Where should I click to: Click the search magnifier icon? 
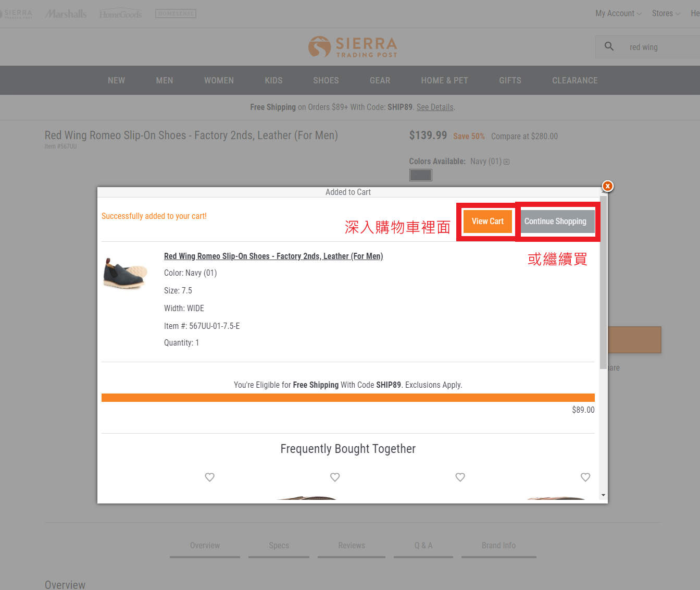609,46
